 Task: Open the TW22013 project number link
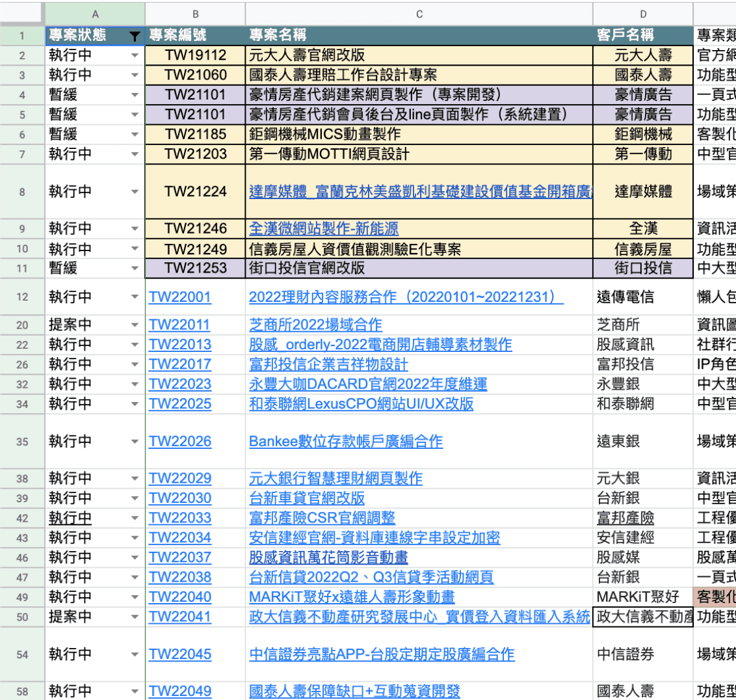(x=180, y=345)
